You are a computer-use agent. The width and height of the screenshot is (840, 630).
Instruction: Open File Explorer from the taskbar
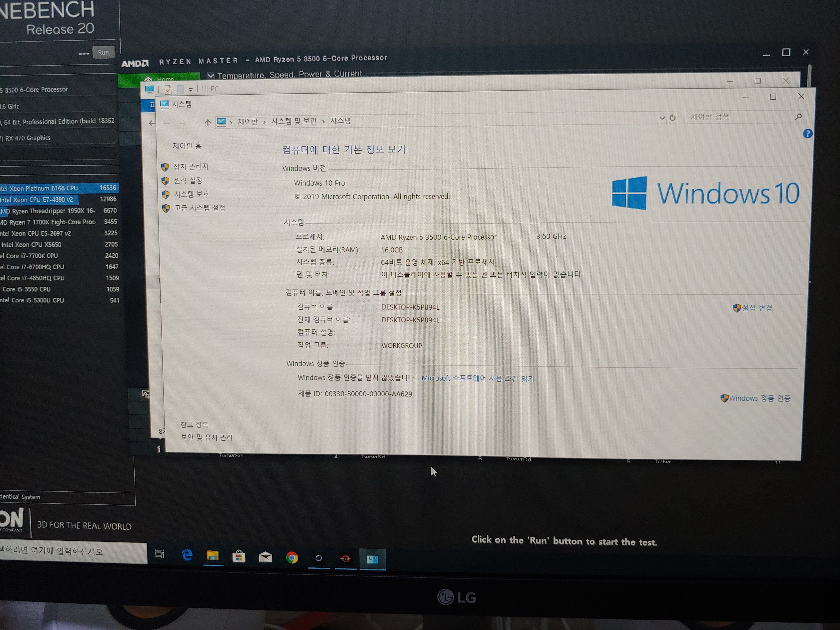(213, 556)
